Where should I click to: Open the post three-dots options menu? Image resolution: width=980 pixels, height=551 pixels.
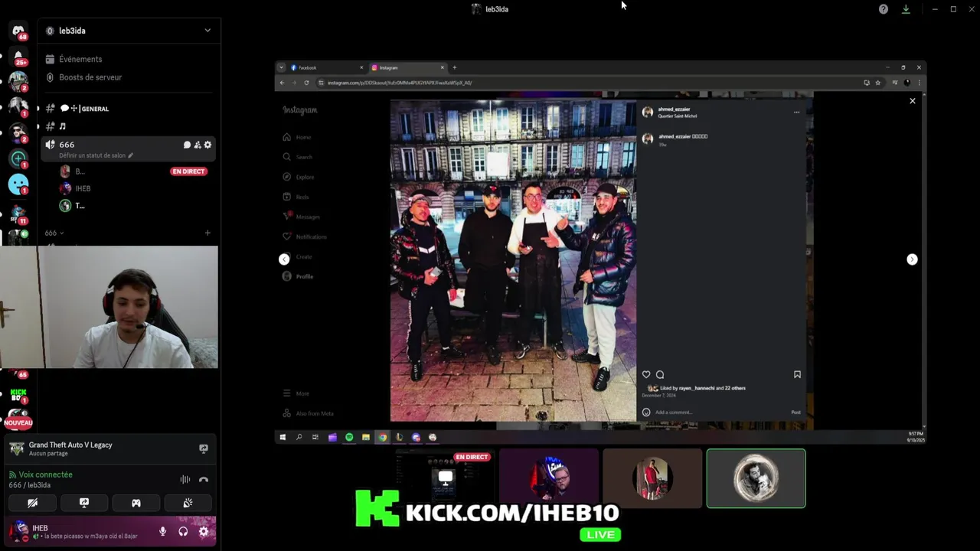coord(796,112)
